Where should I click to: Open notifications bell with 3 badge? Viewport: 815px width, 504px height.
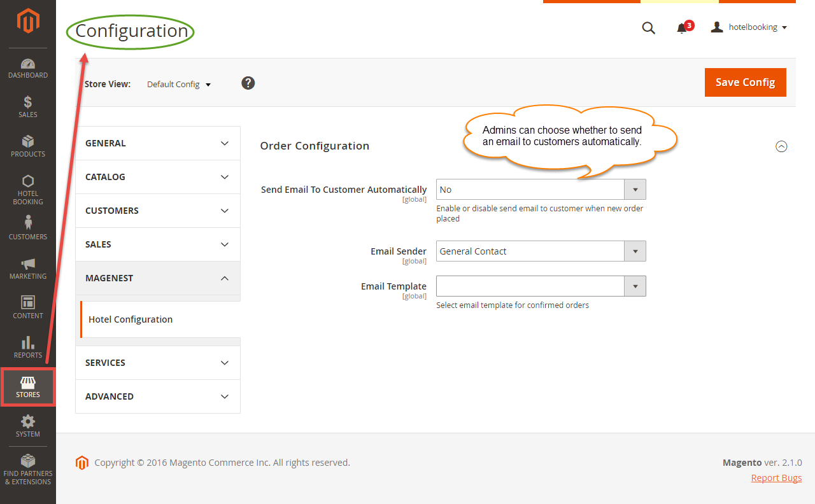683,28
